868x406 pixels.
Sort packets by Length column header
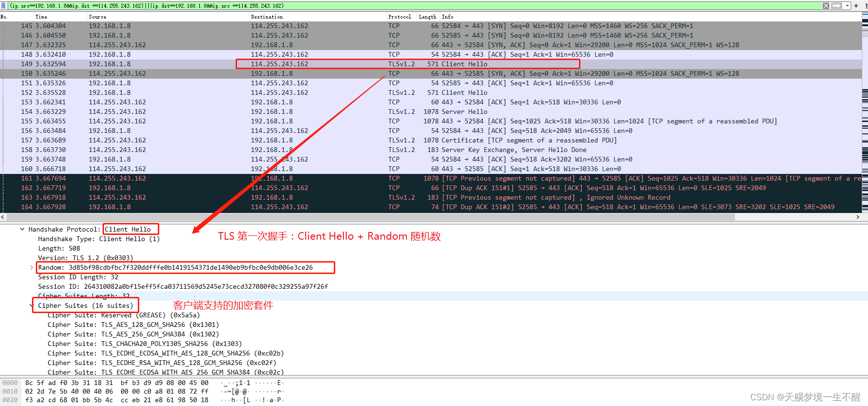(427, 17)
